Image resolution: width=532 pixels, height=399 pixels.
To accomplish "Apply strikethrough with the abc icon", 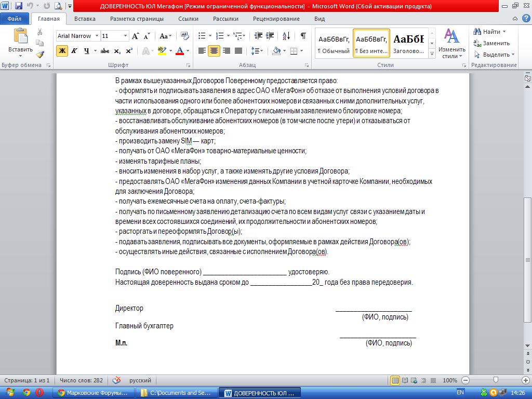I will coord(104,51).
